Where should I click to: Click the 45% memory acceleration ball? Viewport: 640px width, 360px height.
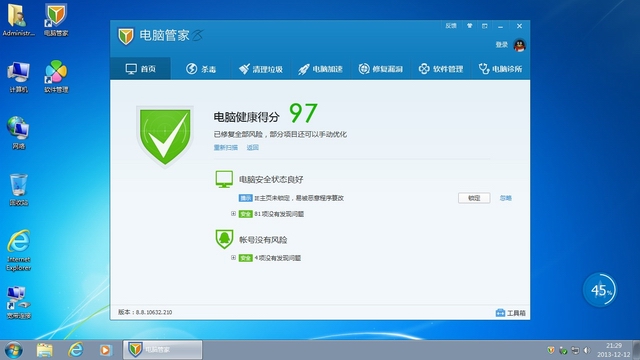click(599, 290)
